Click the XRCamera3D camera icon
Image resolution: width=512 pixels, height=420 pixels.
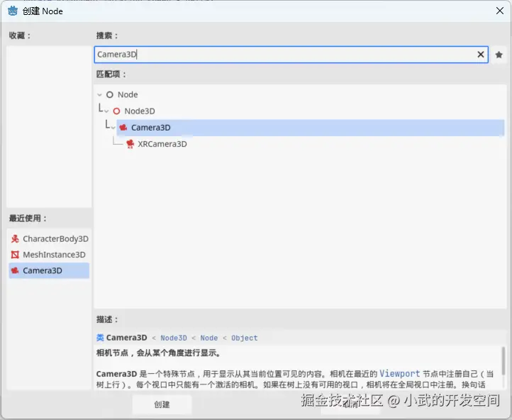click(x=130, y=144)
